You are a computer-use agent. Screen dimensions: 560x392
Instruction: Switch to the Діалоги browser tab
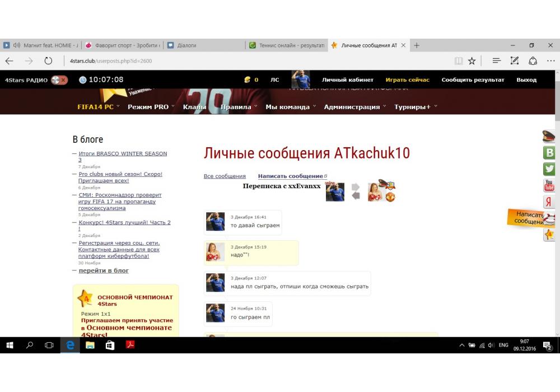coord(186,45)
